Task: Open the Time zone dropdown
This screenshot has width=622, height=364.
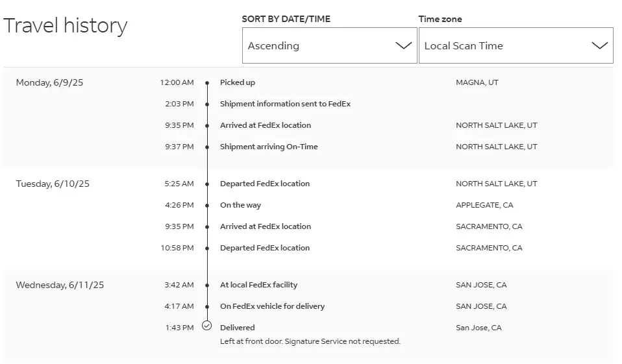Action: (516, 45)
